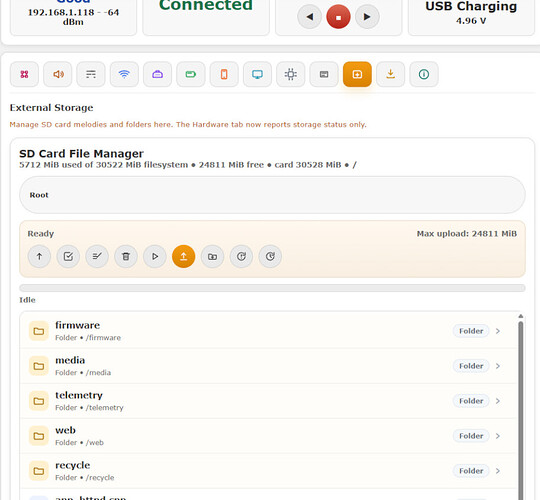
Task: Skip to previous track
Action: pos(310,17)
